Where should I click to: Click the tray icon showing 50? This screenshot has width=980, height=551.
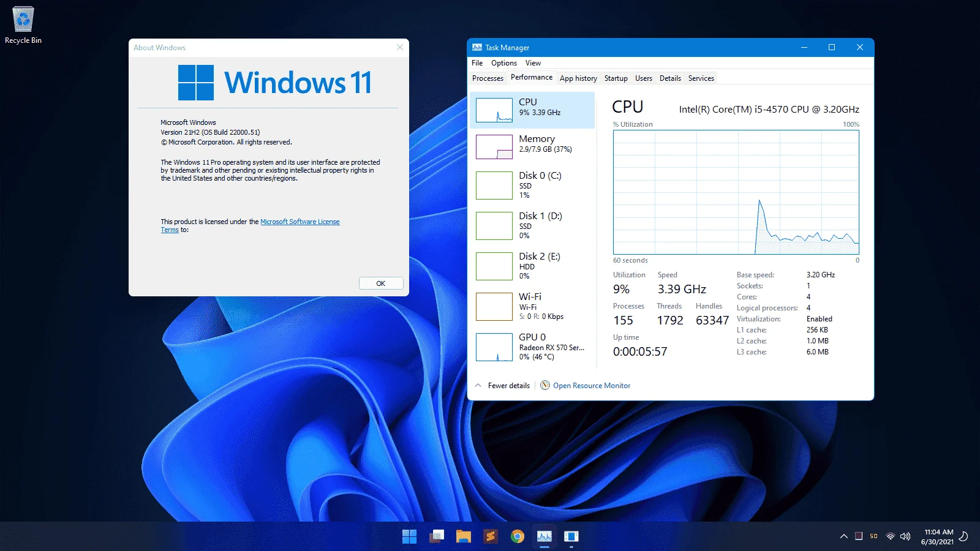pos(873,536)
